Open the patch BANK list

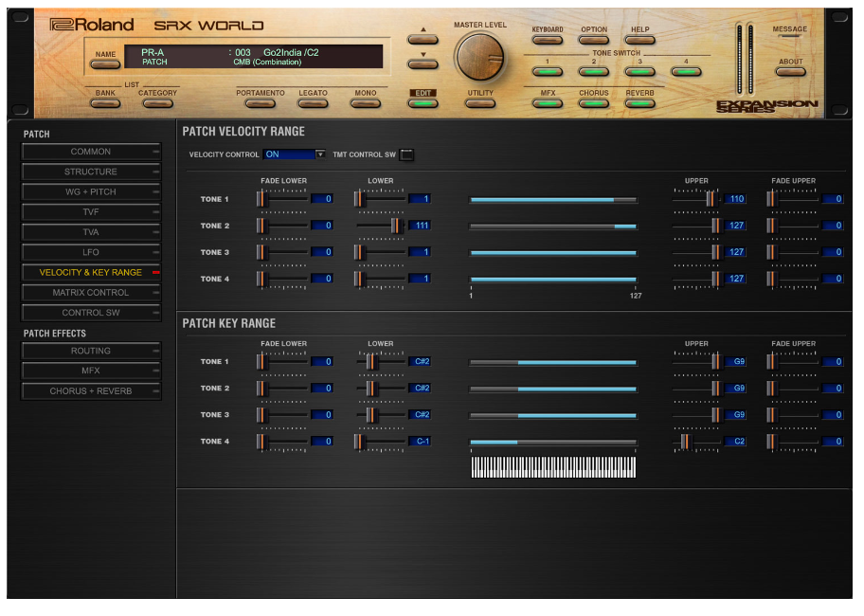pyautogui.click(x=105, y=103)
